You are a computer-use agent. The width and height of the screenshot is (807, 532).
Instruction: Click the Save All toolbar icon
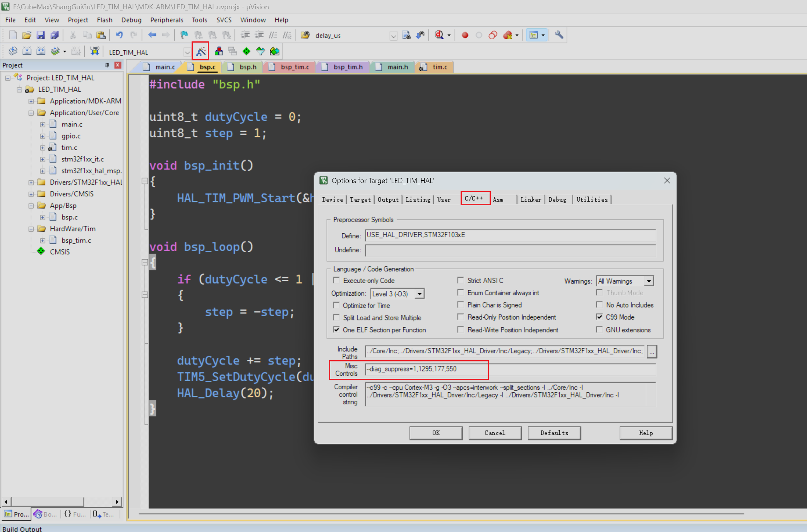(x=55, y=35)
